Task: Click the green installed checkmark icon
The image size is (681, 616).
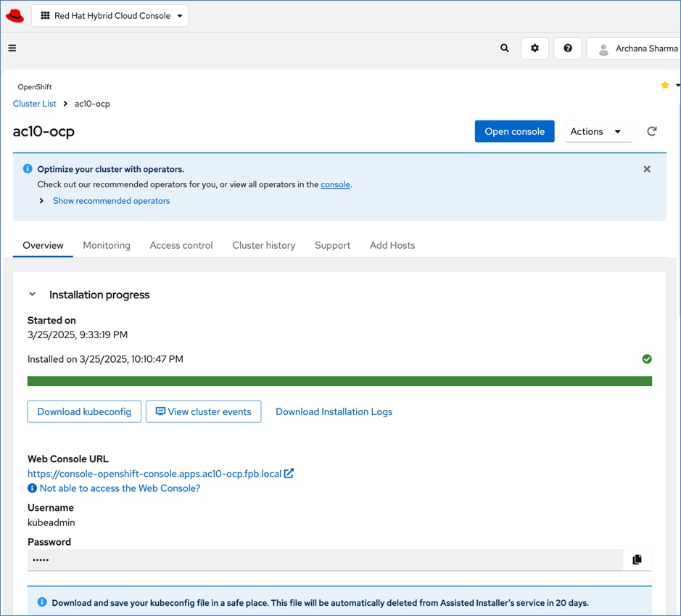Action: click(x=647, y=359)
